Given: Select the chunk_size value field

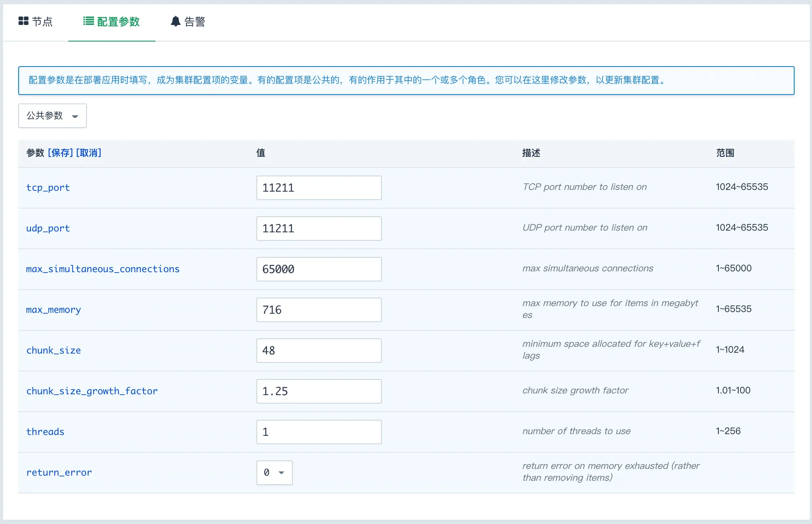Looking at the screenshot, I should [x=319, y=351].
